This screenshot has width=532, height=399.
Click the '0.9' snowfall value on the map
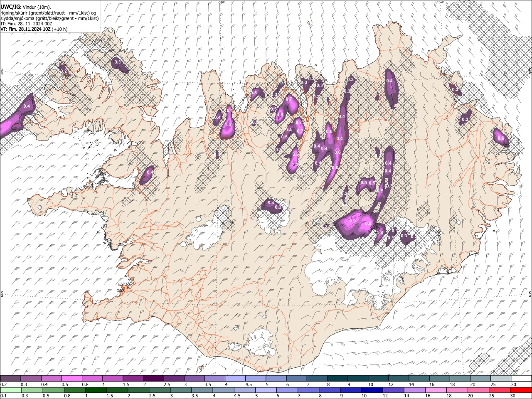(352, 221)
